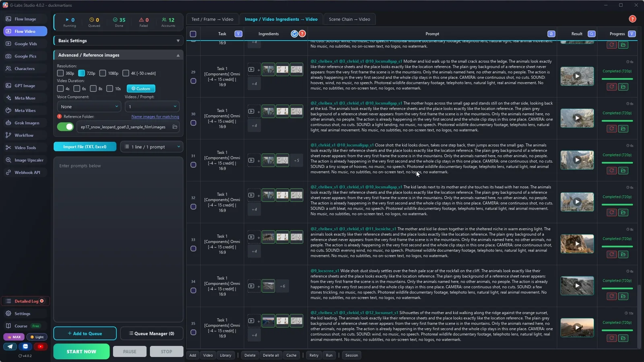
Task: Open the Voice Component None dropdown
Action: click(x=89, y=107)
